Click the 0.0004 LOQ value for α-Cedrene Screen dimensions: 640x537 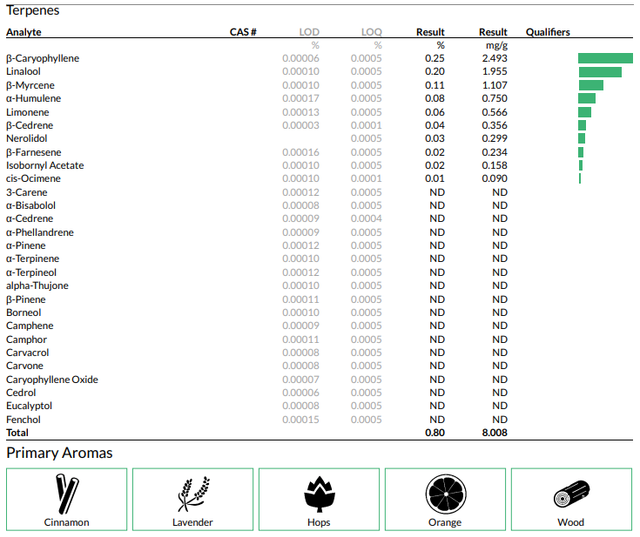click(366, 218)
